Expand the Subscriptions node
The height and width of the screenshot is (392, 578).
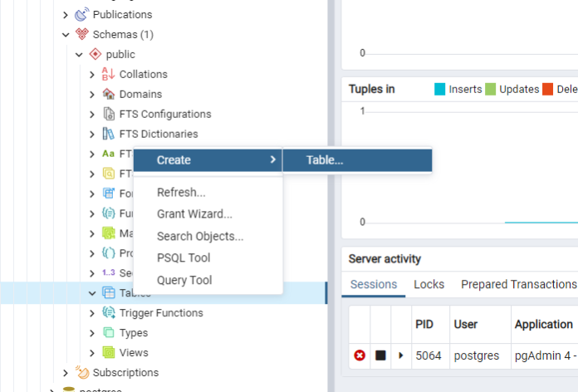[66, 373]
